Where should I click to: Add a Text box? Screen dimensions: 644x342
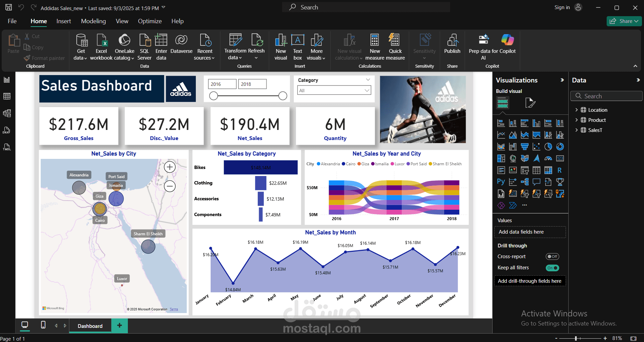[297, 47]
